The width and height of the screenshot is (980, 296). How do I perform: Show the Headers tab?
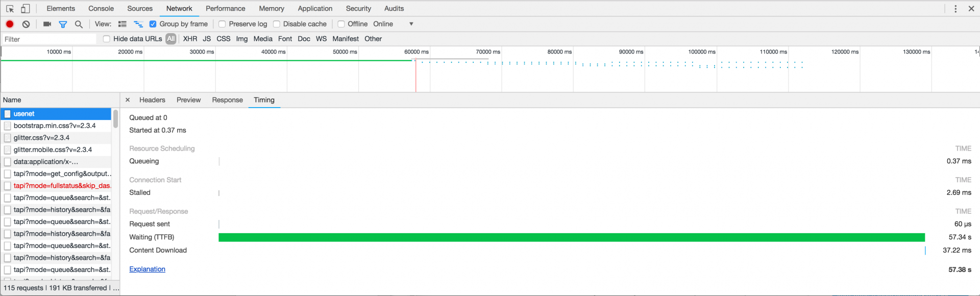tap(152, 100)
